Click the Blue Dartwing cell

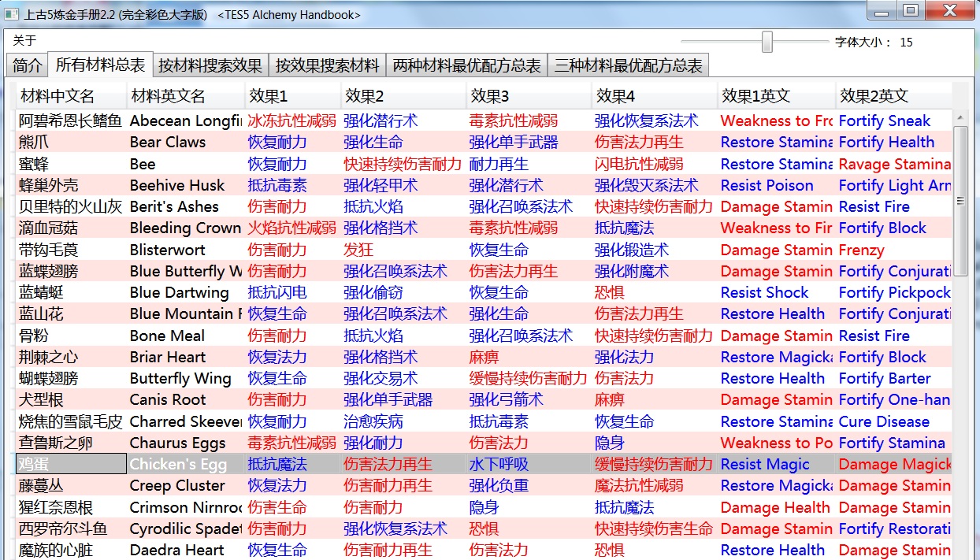[186, 292]
